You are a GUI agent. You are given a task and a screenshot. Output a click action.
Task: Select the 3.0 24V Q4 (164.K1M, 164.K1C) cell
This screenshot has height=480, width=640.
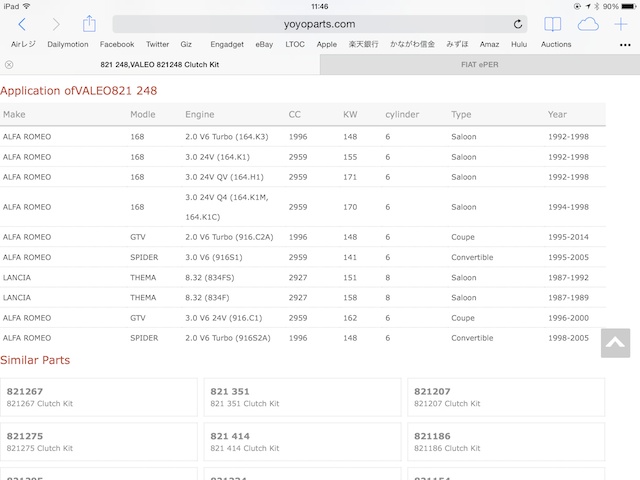coord(227,207)
